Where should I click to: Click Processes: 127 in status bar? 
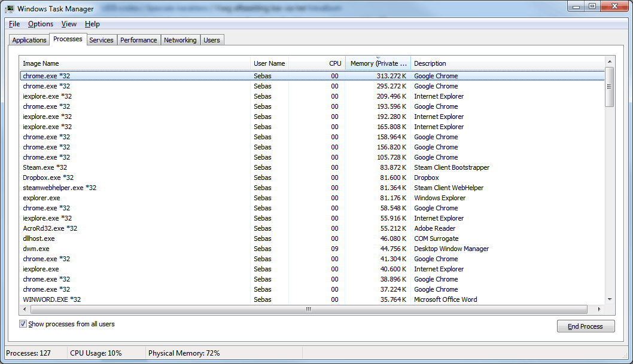point(28,353)
